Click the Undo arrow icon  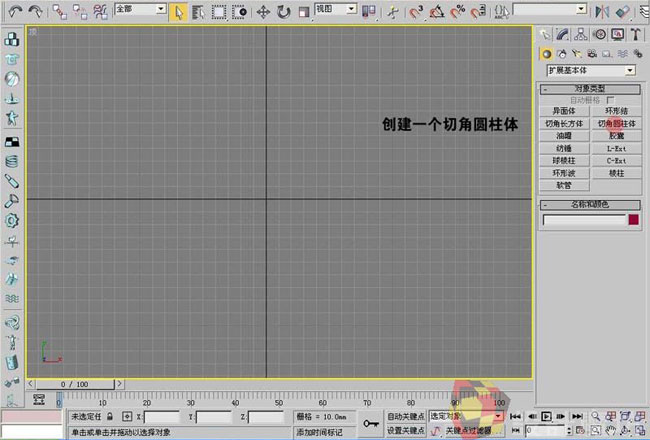click(15, 12)
